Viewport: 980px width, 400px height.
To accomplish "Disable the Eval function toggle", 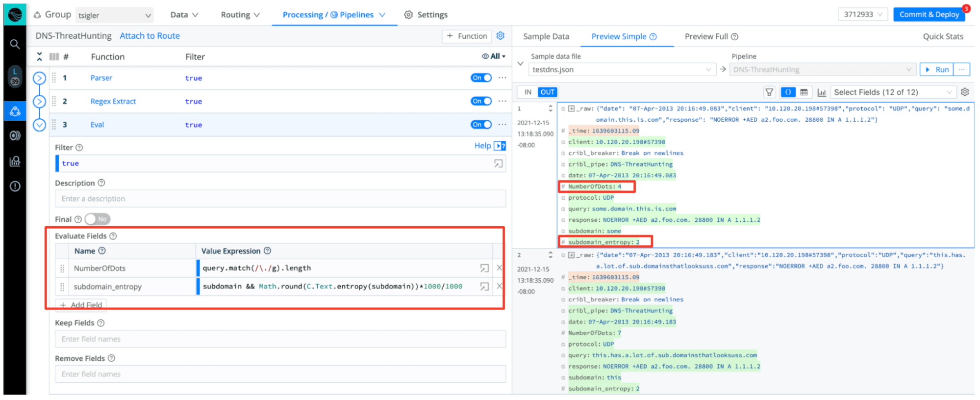I will click(x=481, y=125).
